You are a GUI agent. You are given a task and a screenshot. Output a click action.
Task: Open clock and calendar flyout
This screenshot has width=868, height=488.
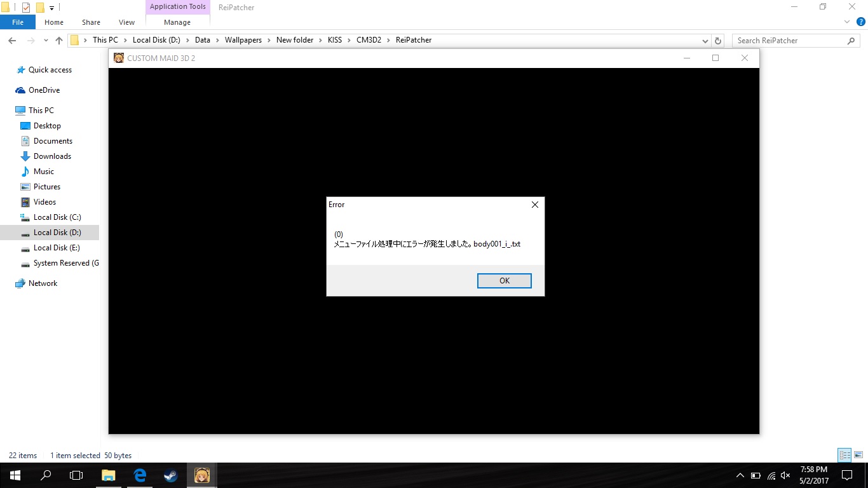814,475
